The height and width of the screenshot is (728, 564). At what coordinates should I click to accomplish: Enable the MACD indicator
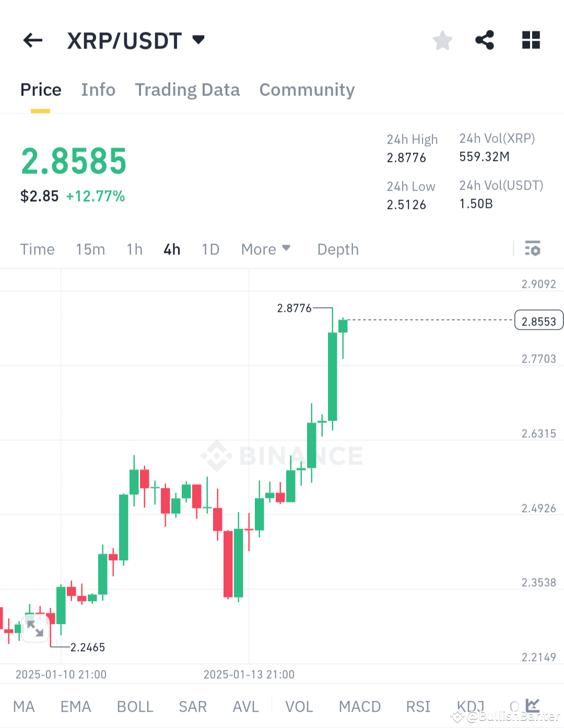359,707
